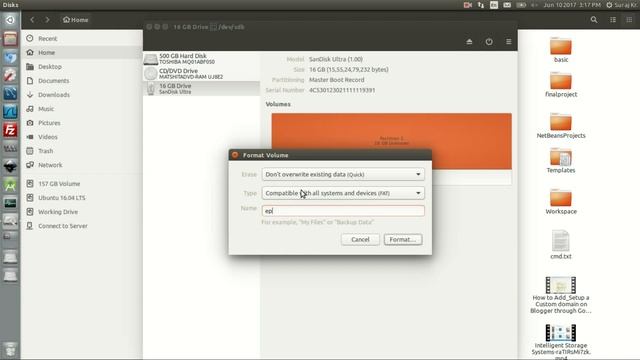Click the Home path button
Viewport: 640px width, 360px height.
point(76,20)
